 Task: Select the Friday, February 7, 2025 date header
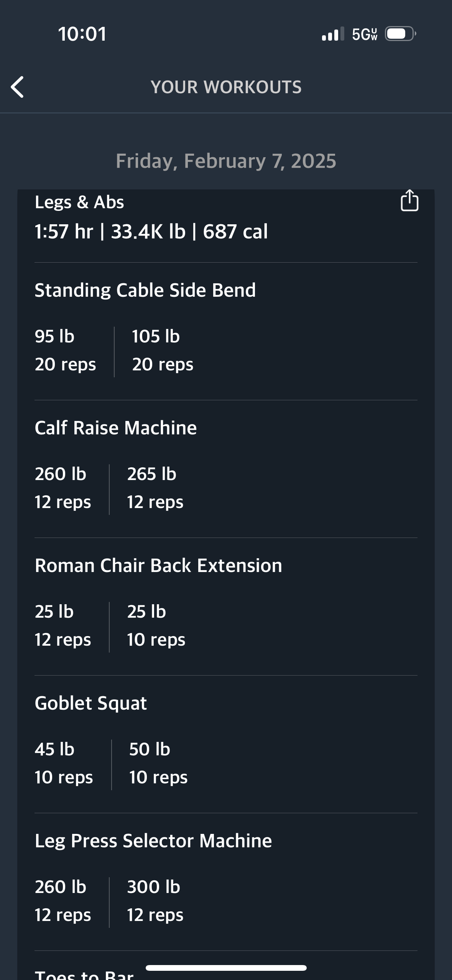pos(226,161)
